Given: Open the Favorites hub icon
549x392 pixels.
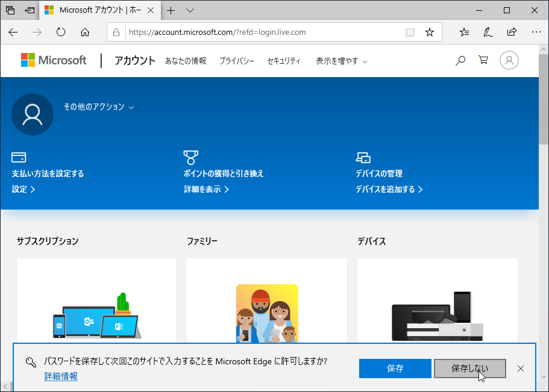Looking at the screenshot, I should (464, 33).
